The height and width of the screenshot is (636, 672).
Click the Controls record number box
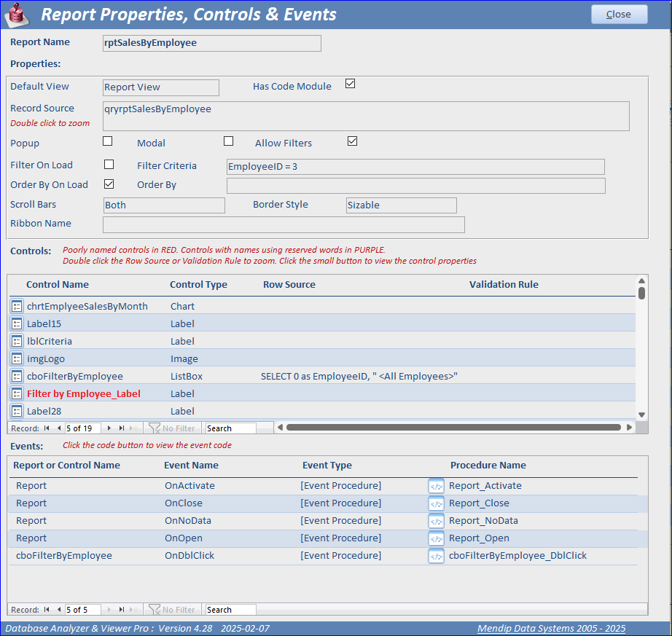click(82, 428)
